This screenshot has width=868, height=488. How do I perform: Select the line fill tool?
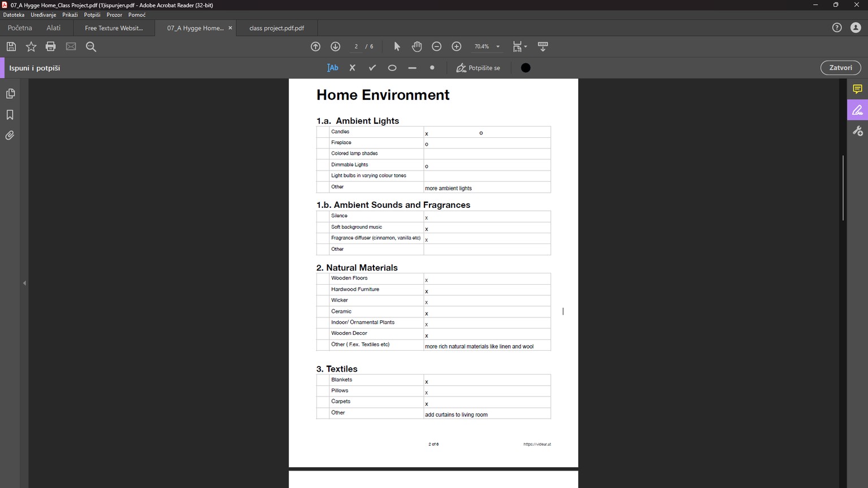pos(412,68)
